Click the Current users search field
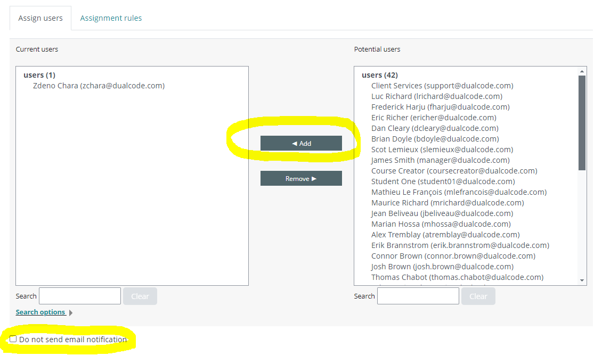Viewport: 602px width, 364px height. pos(80,296)
